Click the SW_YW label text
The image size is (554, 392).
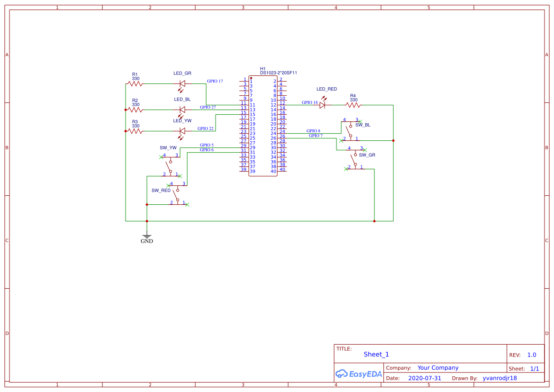168,148
